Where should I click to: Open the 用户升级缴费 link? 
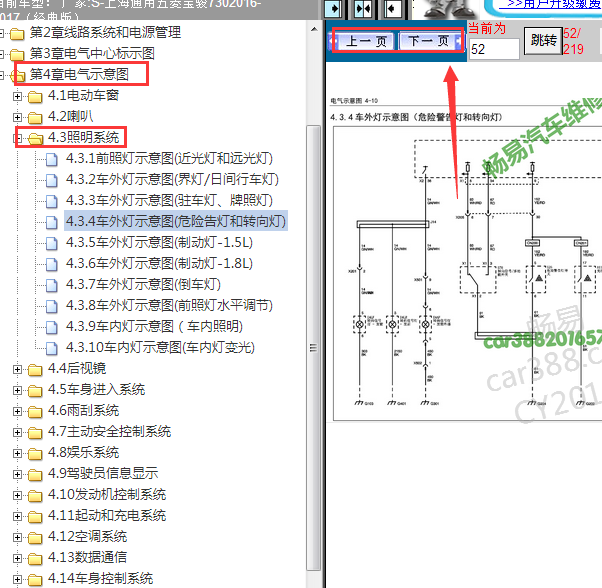tap(552, 4)
